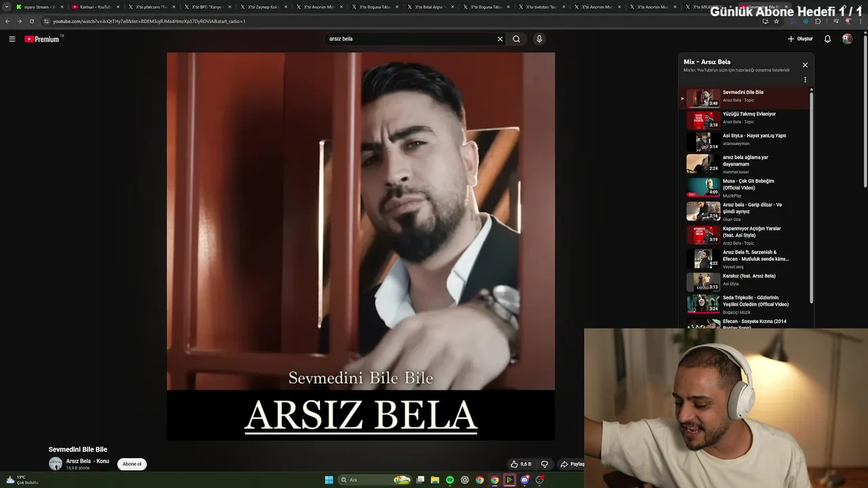Open the Oluştur create button
Screen dimensions: 868x488
[x=800, y=39]
